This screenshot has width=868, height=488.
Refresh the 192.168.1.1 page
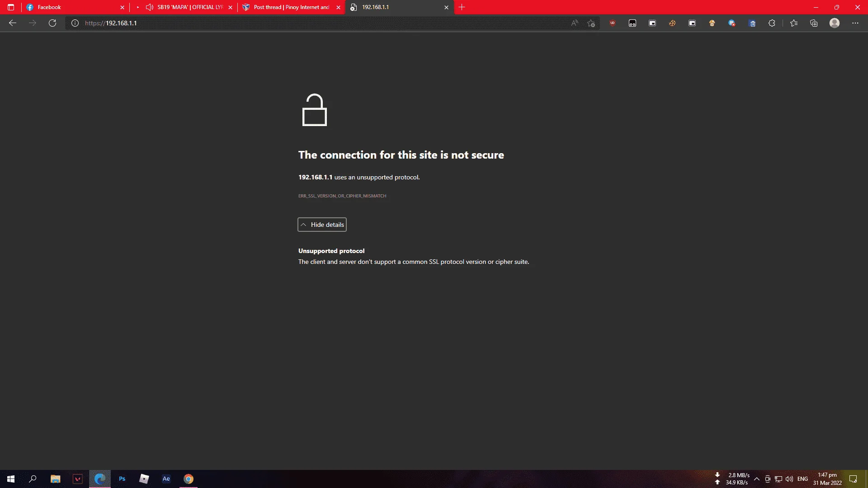coord(52,23)
